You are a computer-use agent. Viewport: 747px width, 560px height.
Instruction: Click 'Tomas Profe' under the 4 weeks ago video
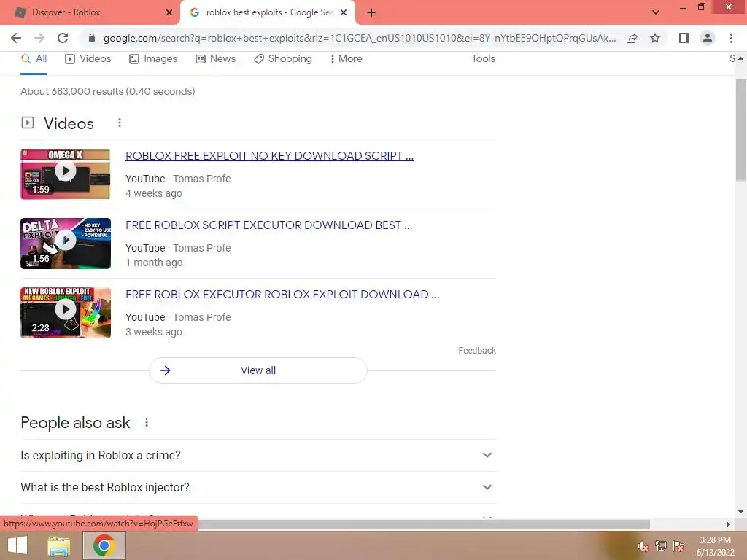(202, 179)
